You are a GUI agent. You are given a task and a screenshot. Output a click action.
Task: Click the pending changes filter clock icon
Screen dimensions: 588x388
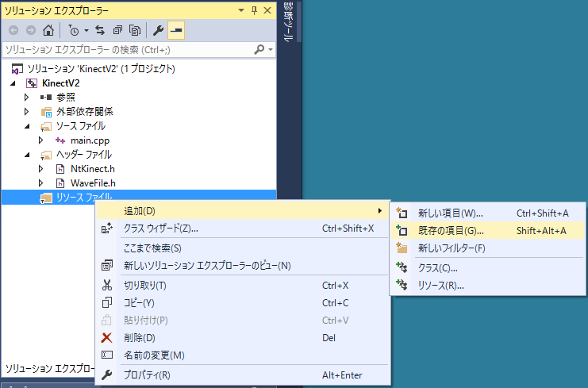(74, 31)
